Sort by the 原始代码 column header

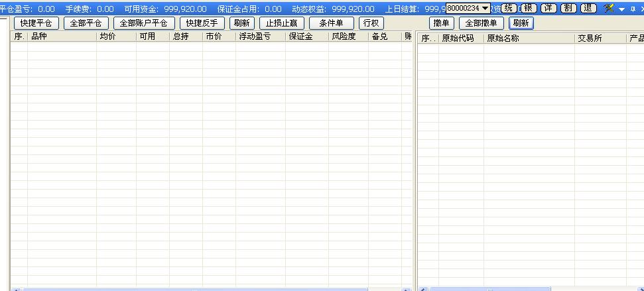(461, 38)
